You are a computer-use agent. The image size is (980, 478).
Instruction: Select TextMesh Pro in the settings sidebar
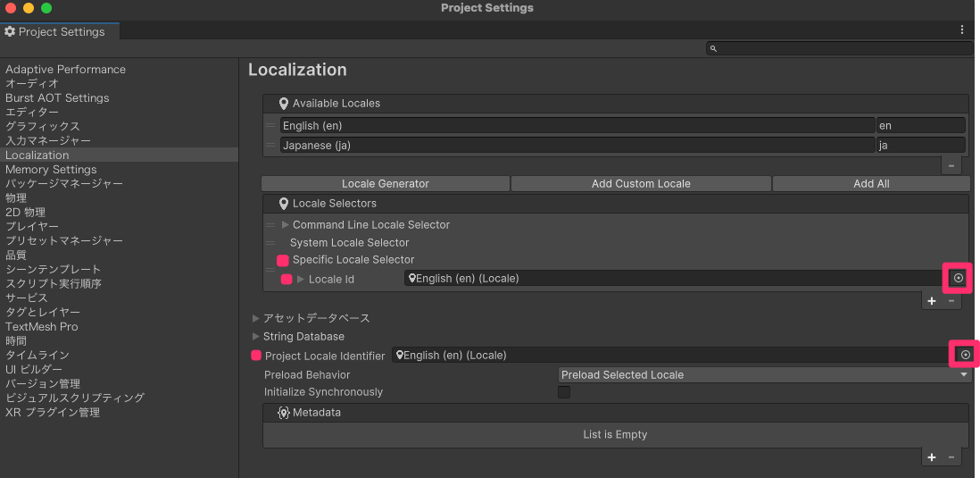(42, 326)
